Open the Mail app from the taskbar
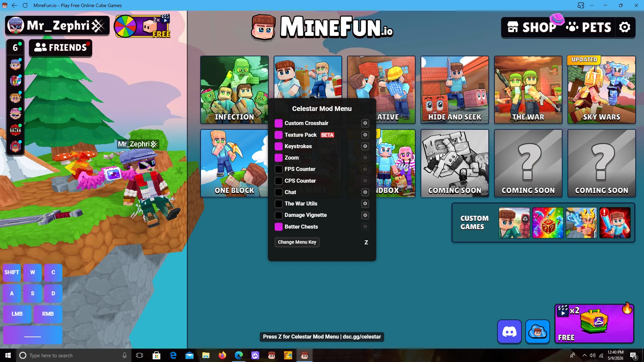The height and width of the screenshot is (362, 644). click(190, 355)
